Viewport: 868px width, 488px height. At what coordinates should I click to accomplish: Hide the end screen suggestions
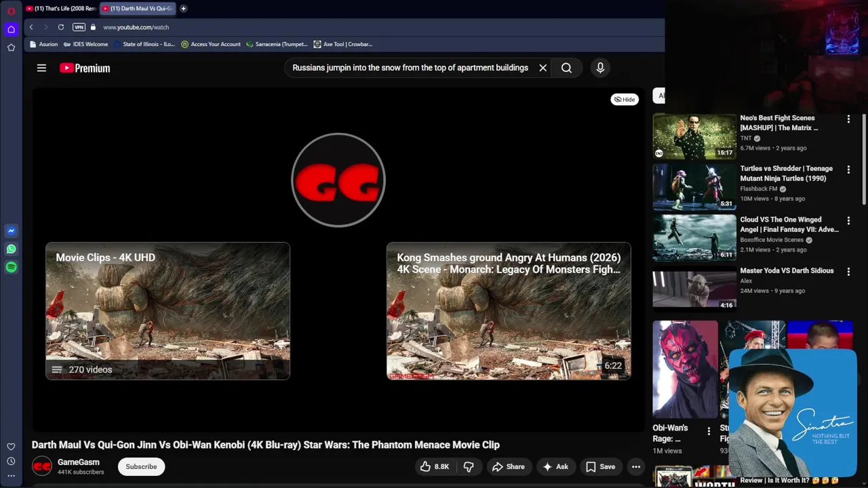coord(625,100)
